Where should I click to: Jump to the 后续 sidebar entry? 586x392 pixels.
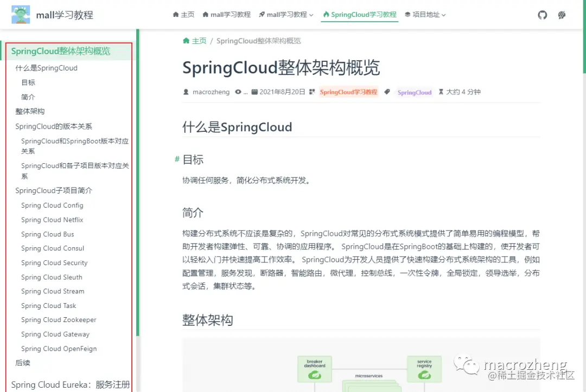click(x=22, y=363)
